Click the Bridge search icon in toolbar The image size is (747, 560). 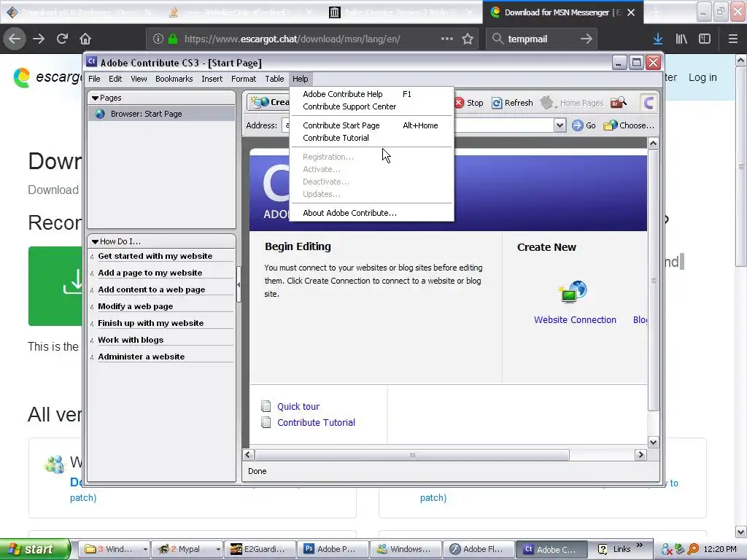(619, 102)
